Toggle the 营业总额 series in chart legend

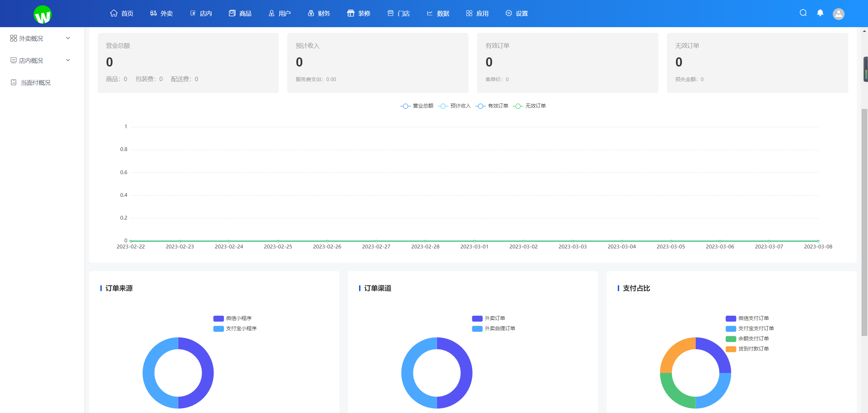[x=417, y=106]
